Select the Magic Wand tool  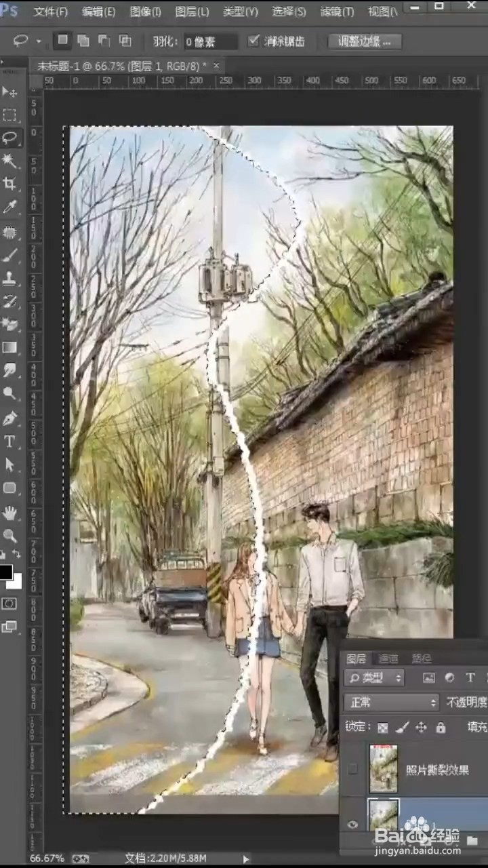click(9, 161)
